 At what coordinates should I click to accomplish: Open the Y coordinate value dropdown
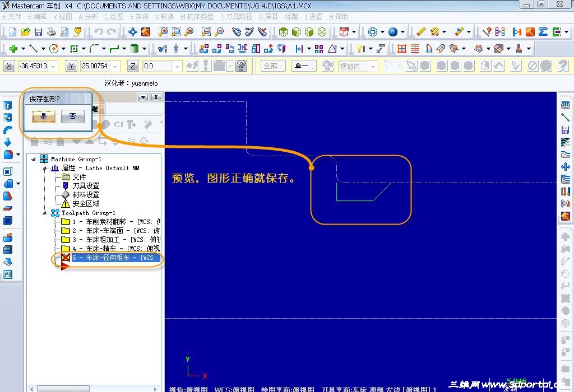tap(115, 66)
